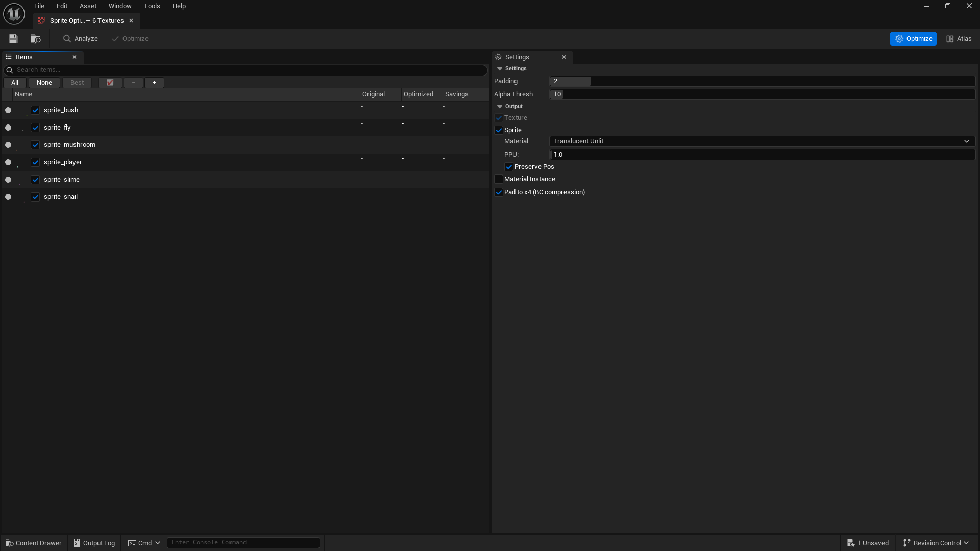Screen dimensions: 980x551
Task: Click the red checkmark filter button
Action: (x=110, y=83)
